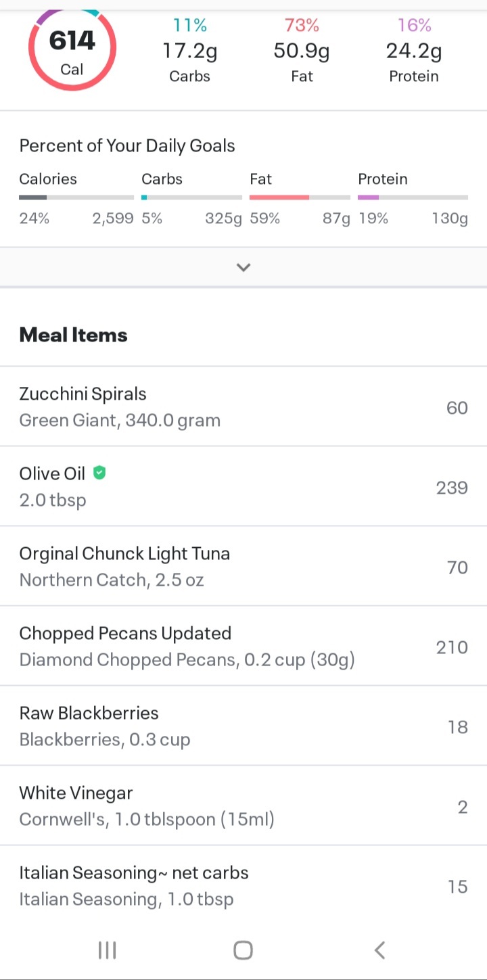This screenshot has height=980, width=487.
Task: Tap the Fat progress bar
Action: [300, 197]
